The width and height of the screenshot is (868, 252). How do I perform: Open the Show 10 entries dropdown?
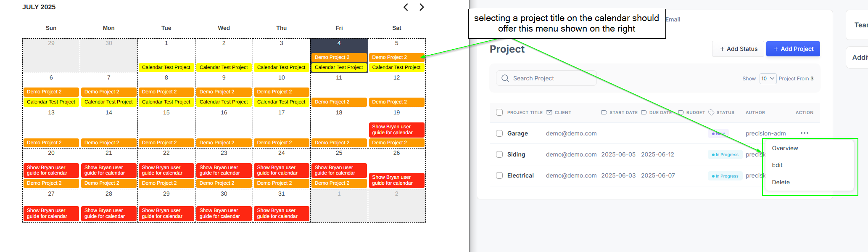click(768, 78)
